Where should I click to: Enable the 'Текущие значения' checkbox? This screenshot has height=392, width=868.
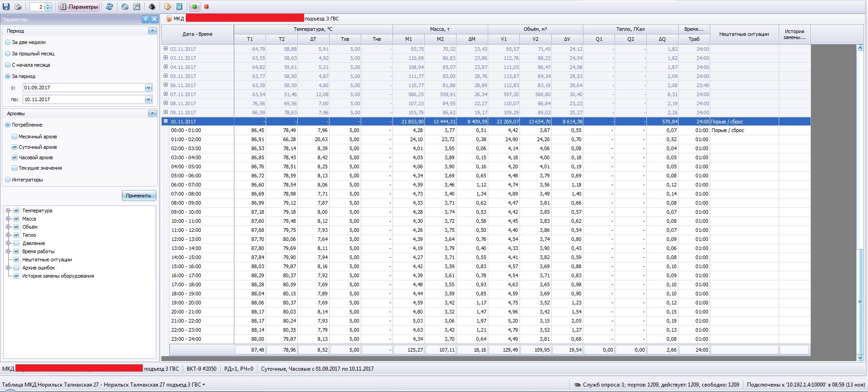[x=15, y=168]
